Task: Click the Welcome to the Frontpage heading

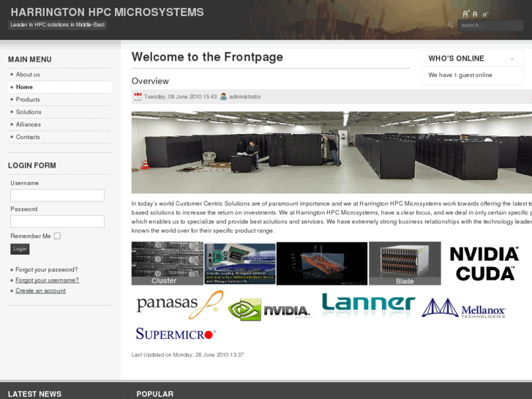Action: [207, 57]
